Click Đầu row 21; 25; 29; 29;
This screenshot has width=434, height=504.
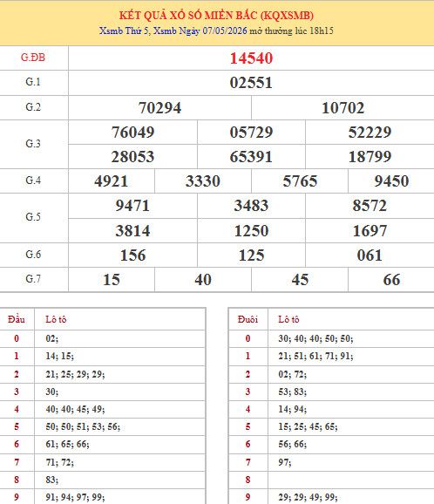coord(75,374)
